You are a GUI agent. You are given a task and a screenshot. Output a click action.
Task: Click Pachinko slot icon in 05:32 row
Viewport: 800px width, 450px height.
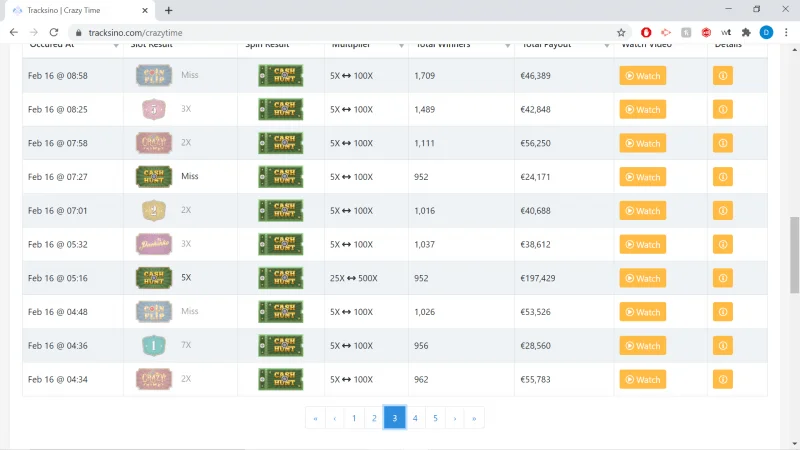[x=154, y=244]
